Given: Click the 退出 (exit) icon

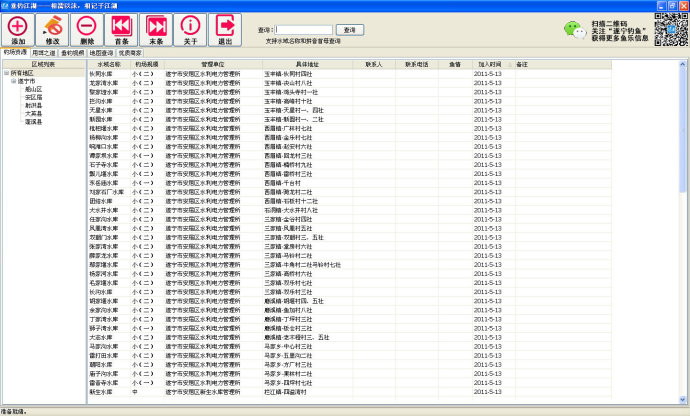Looking at the screenshot, I should [225, 29].
